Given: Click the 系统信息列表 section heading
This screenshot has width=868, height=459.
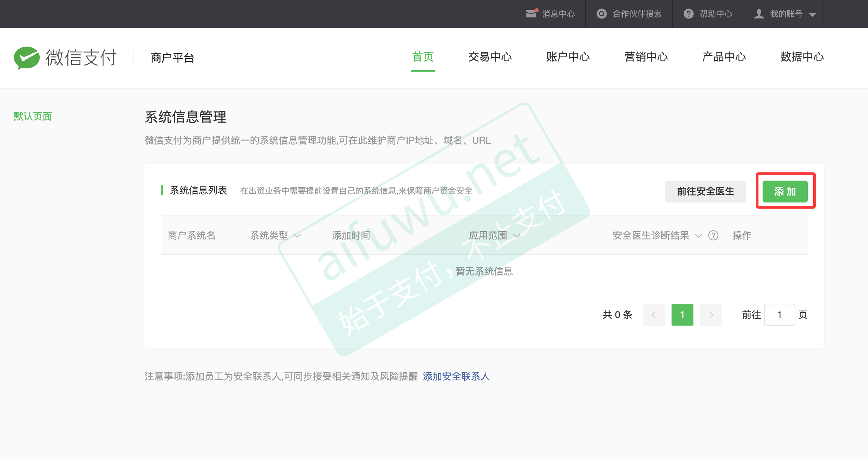Looking at the screenshot, I should tap(199, 191).
